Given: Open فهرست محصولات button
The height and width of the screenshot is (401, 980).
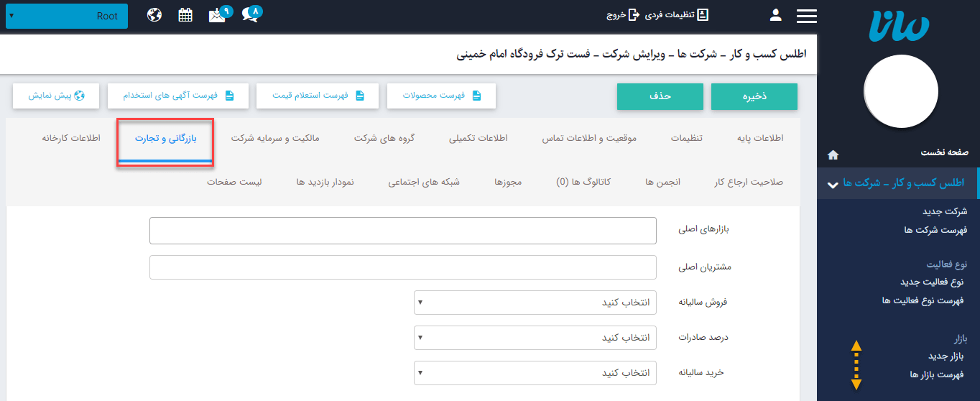Looking at the screenshot, I should [442, 96].
